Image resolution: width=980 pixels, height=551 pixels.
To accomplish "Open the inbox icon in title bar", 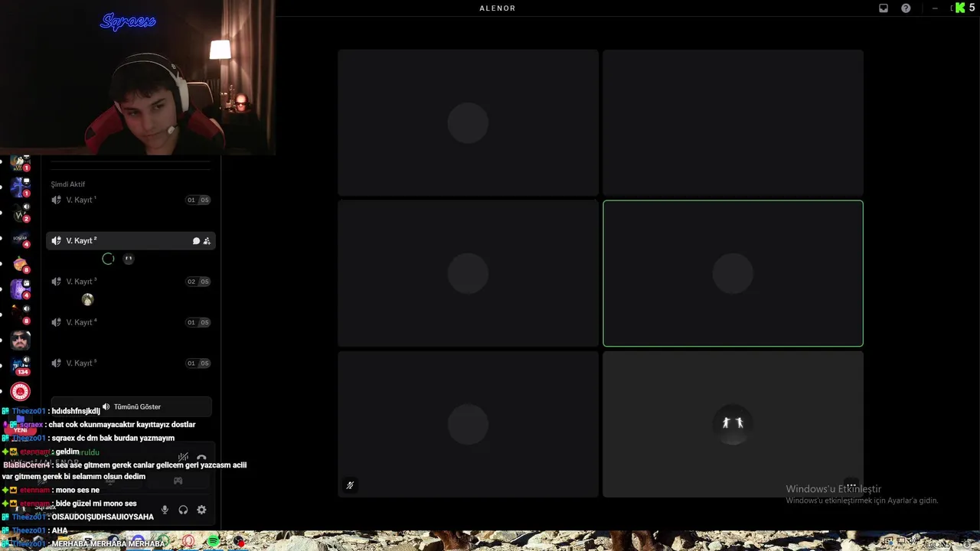I will point(884,8).
